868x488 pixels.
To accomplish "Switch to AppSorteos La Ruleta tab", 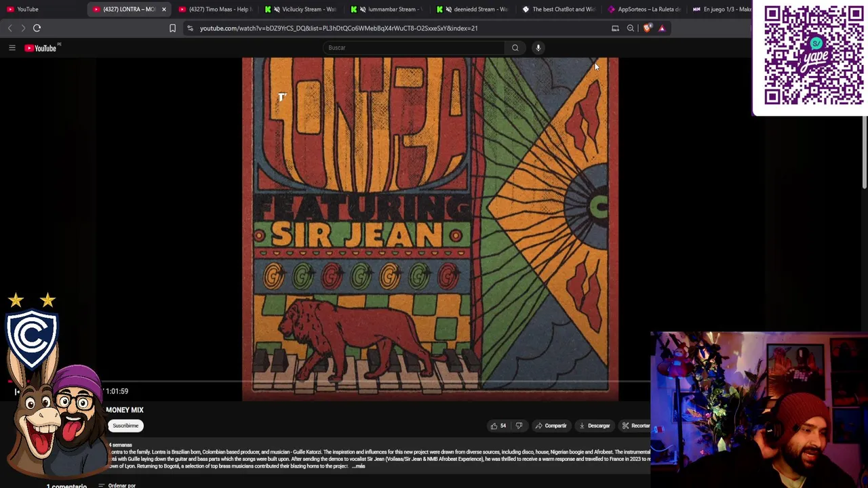I will 644,9.
